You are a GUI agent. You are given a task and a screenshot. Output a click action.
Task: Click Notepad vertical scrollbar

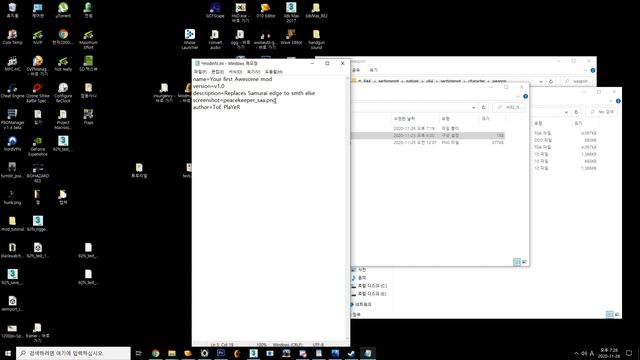[347, 208]
